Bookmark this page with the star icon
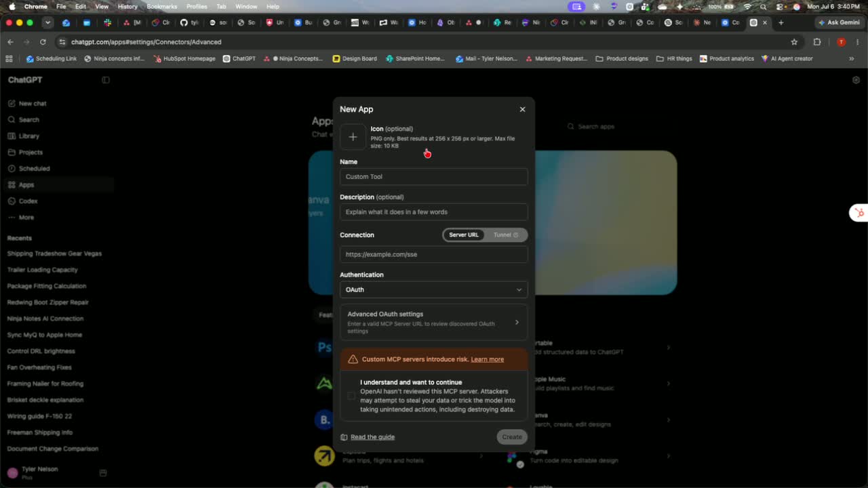The image size is (868, 488). [794, 42]
